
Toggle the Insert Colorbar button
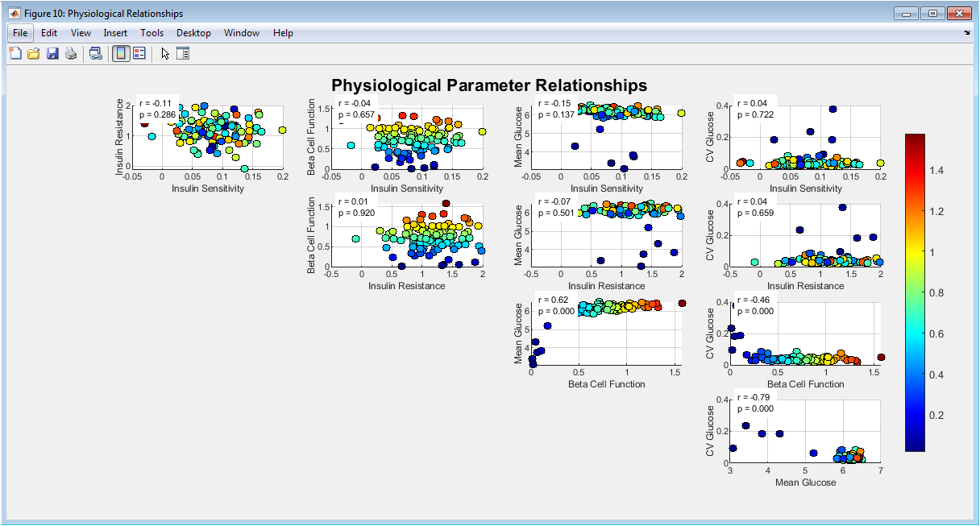(x=120, y=54)
